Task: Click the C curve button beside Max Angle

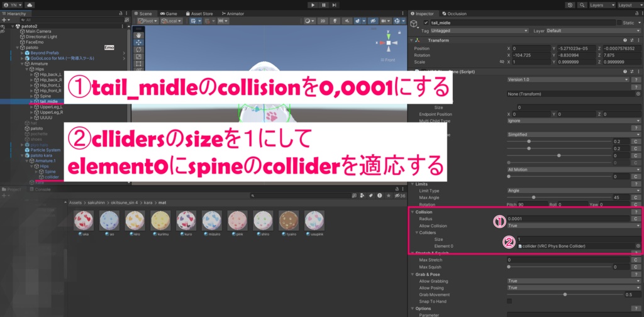Action: point(635,197)
